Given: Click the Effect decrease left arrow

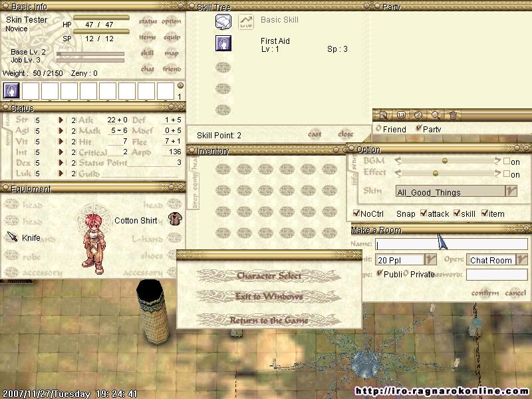Looking at the screenshot, I should [x=398, y=174].
